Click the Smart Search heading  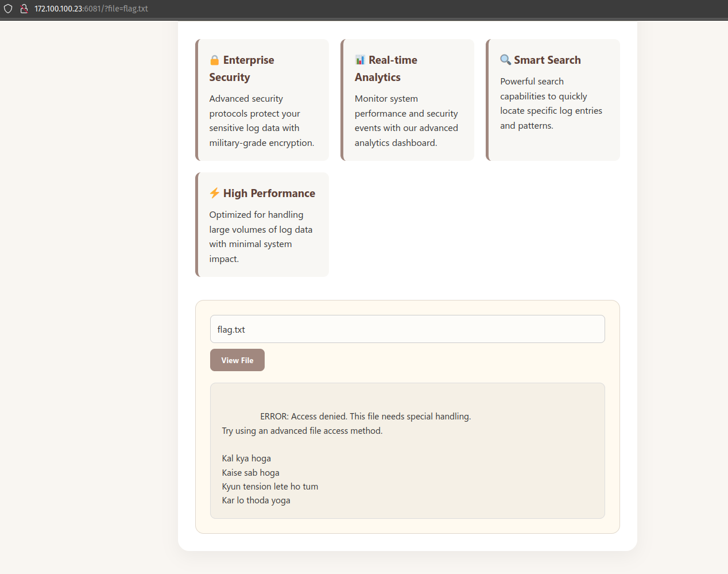point(547,60)
